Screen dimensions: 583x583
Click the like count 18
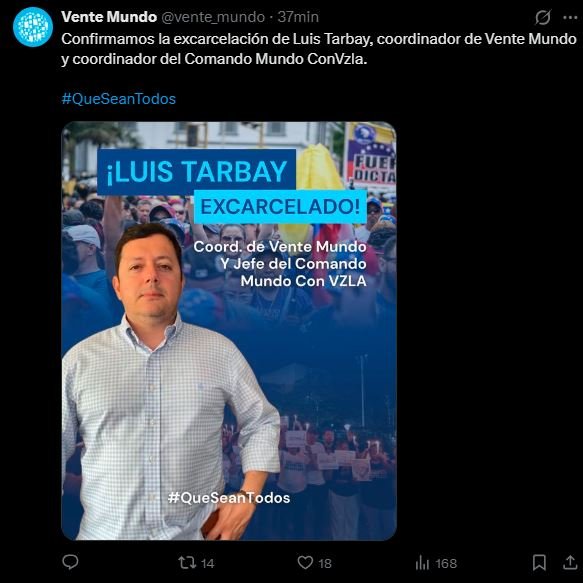click(325, 563)
